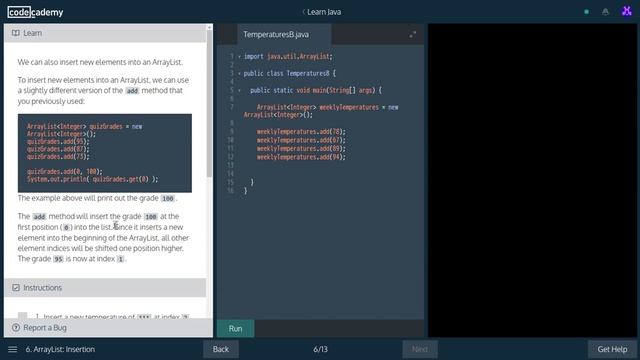The height and width of the screenshot is (360, 640).
Task: Run the code
Action: 236,329
